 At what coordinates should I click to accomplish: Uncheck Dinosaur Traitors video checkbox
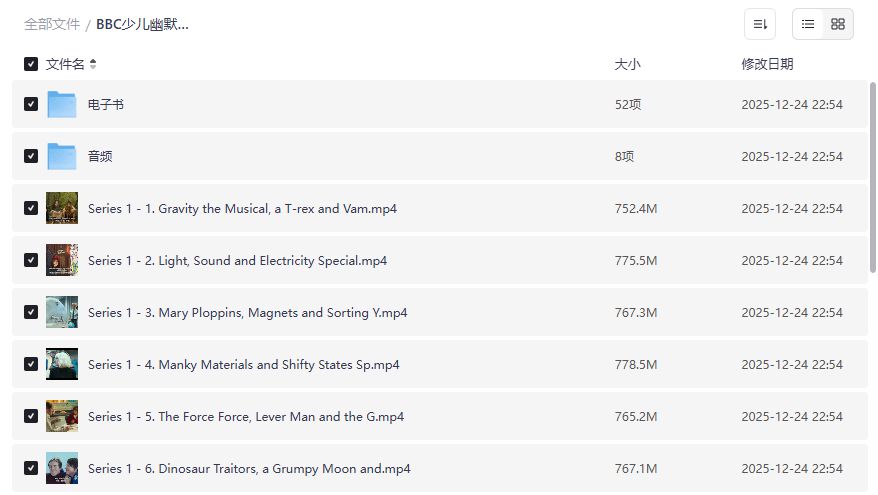point(31,468)
